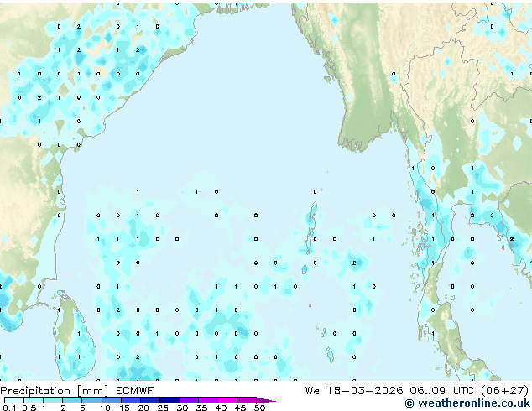Click the legend value '35'
The image size is (532, 411).
201,408
